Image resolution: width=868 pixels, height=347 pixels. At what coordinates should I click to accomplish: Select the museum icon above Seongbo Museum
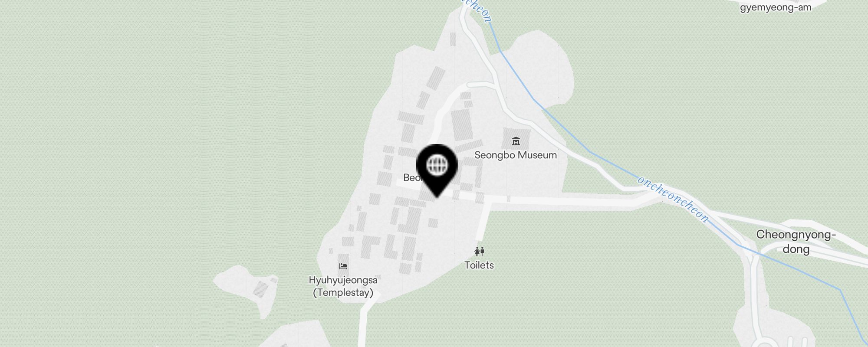(x=516, y=141)
